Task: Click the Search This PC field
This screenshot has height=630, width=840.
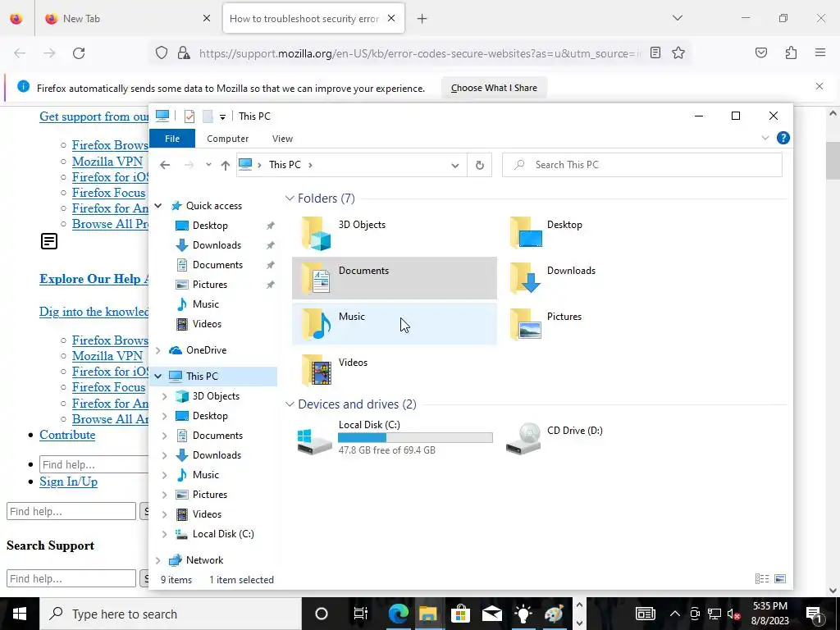Action: pos(641,165)
